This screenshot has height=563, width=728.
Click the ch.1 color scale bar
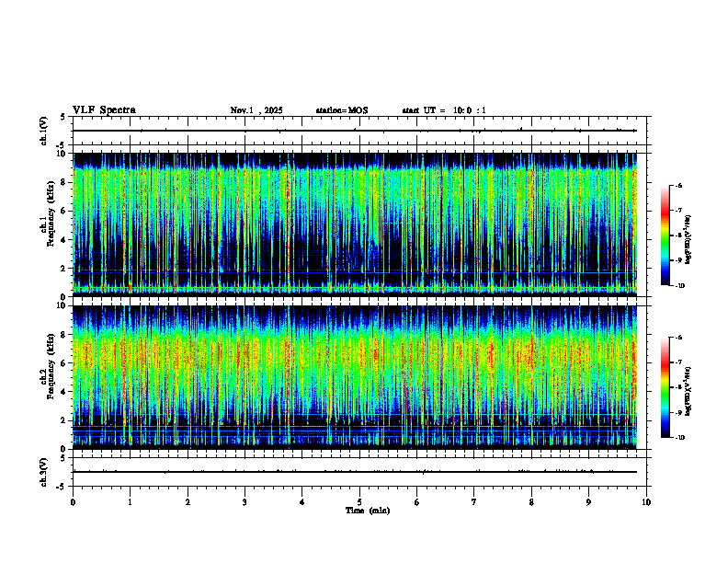(665, 236)
